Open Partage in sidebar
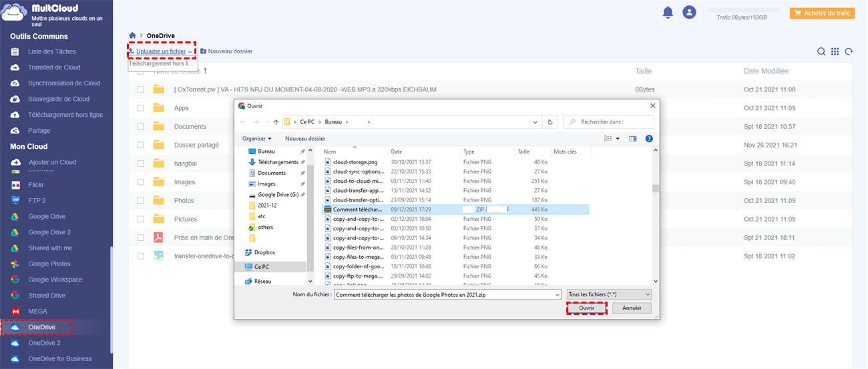The width and height of the screenshot is (868, 369). coord(39,131)
